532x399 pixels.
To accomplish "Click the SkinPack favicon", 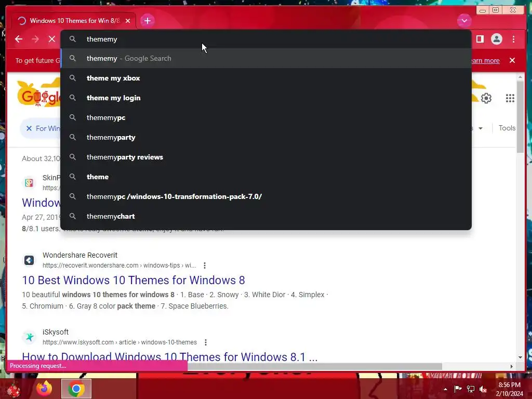I will click(29, 183).
